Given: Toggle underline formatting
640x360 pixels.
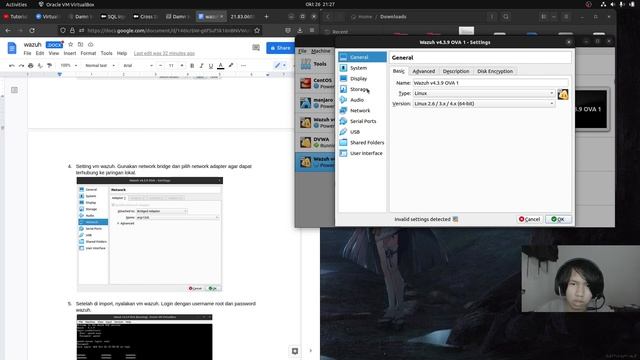Looking at the screenshot, I should [x=211, y=65].
